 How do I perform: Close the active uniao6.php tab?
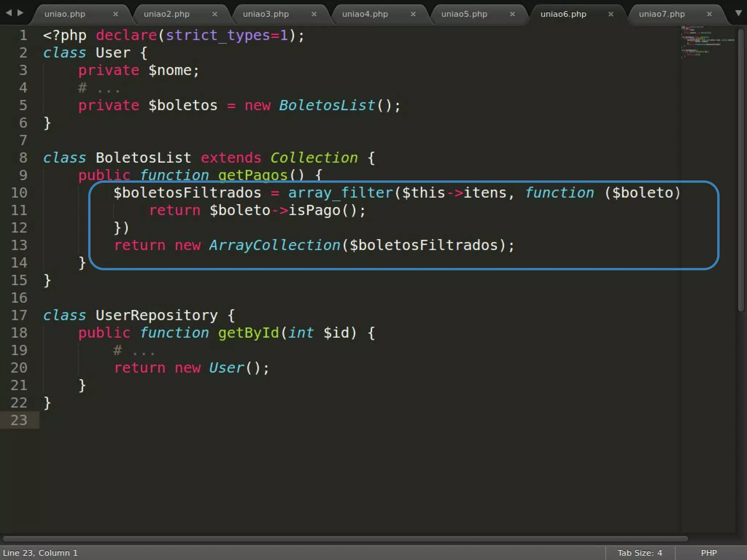[x=611, y=14]
